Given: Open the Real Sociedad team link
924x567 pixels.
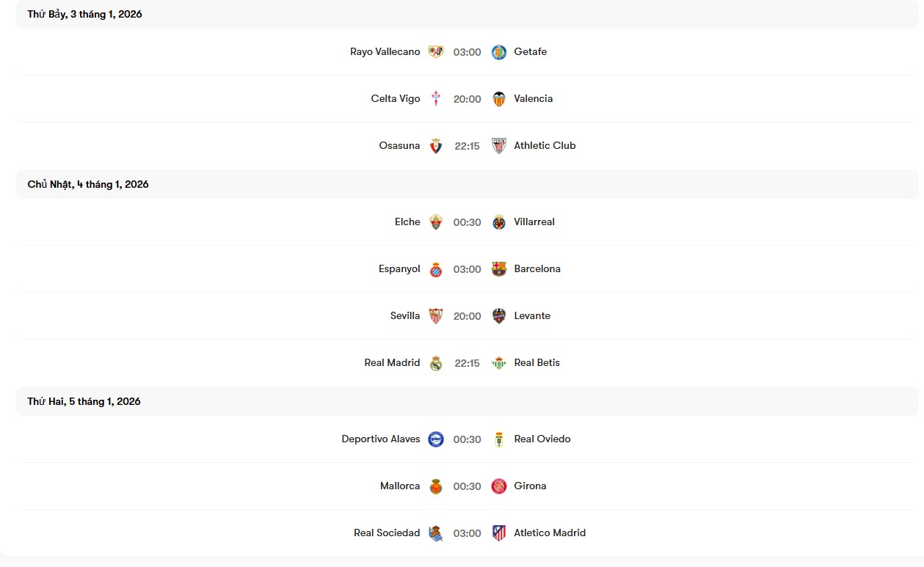Looking at the screenshot, I should [x=387, y=533].
